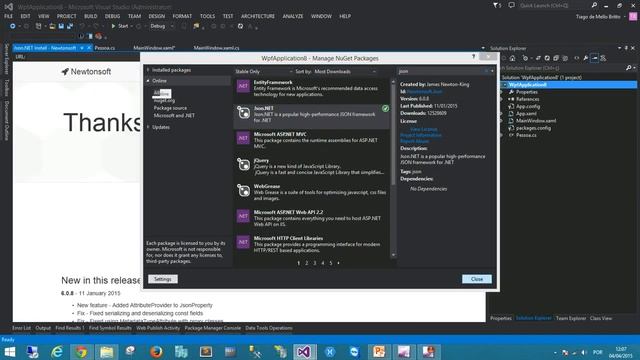Screen dimensions: 640x360
Task: Switch to the Team Explorer tab
Action: [571, 318]
